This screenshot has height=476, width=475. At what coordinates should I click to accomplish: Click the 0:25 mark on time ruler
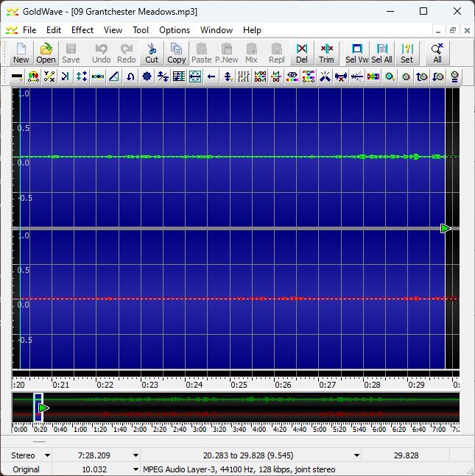coord(239,385)
